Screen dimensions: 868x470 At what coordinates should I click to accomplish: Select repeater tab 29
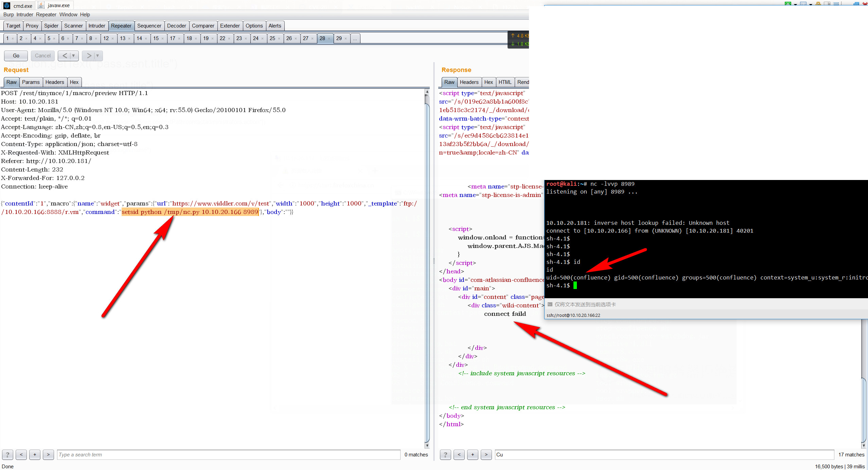point(339,38)
